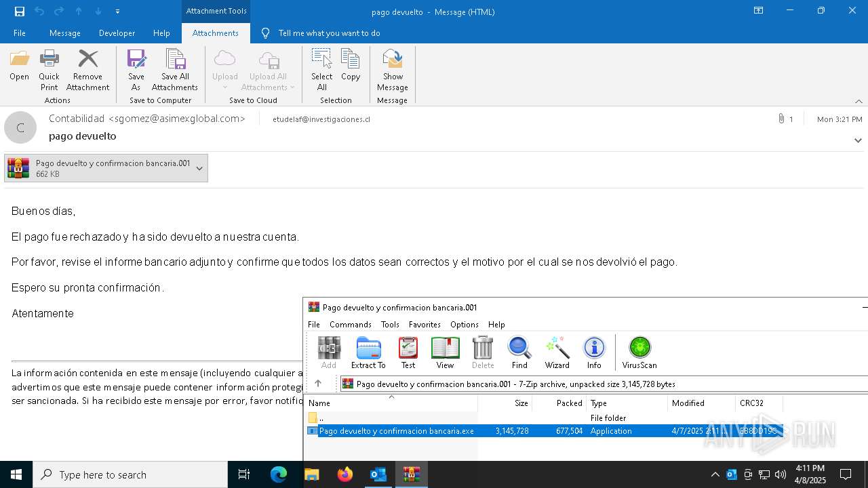Image resolution: width=868 pixels, height=488 pixels.
Task: Click WinRAR Extract To icon
Action: [x=368, y=352]
